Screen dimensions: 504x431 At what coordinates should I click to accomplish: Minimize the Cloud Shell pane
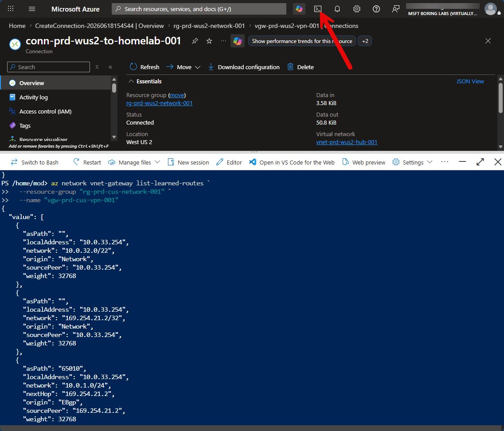click(x=462, y=162)
